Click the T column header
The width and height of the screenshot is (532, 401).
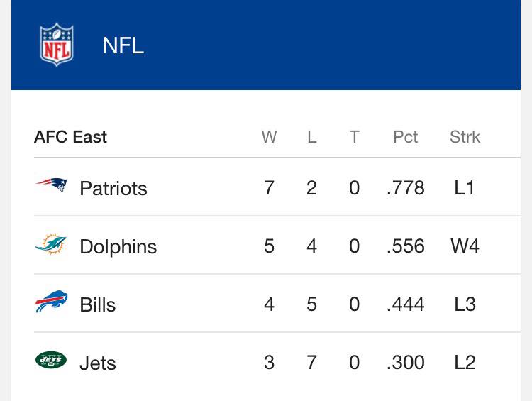pyautogui.click(x=354, y=137)
